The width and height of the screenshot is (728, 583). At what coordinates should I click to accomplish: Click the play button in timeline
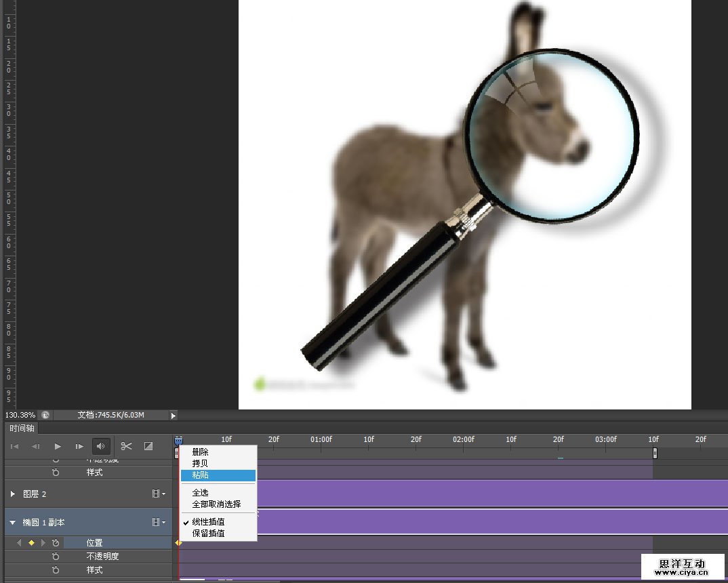point(58,446)
